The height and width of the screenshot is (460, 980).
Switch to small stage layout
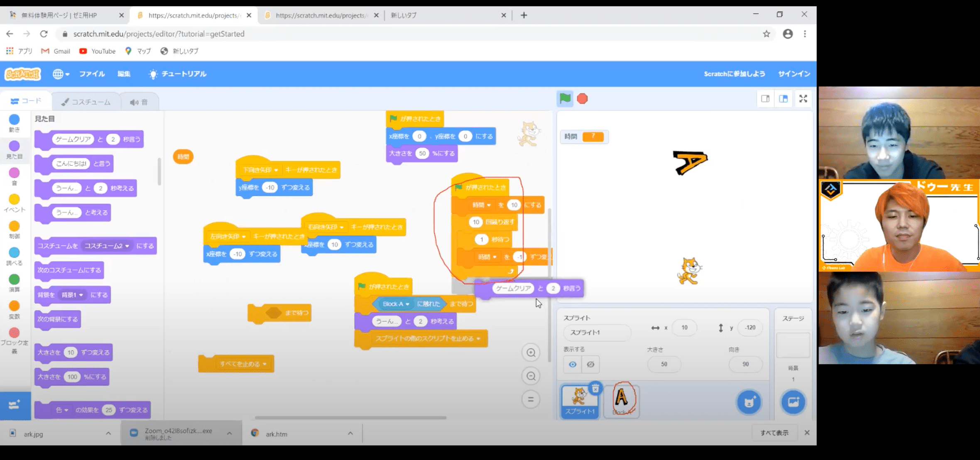[765, 98]
